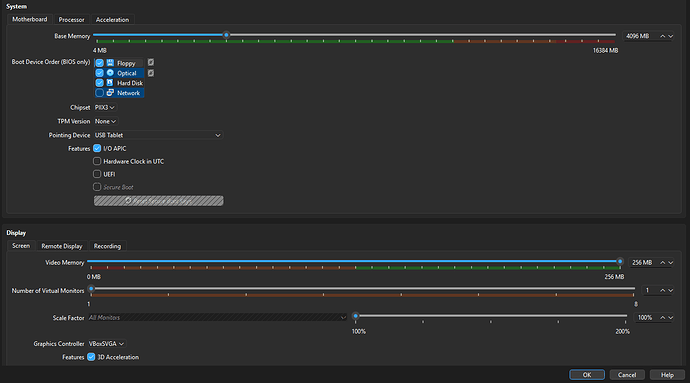Click the Cancel button
The height and width of the screenshot is (383, 690).
click(x=627, y=375)
